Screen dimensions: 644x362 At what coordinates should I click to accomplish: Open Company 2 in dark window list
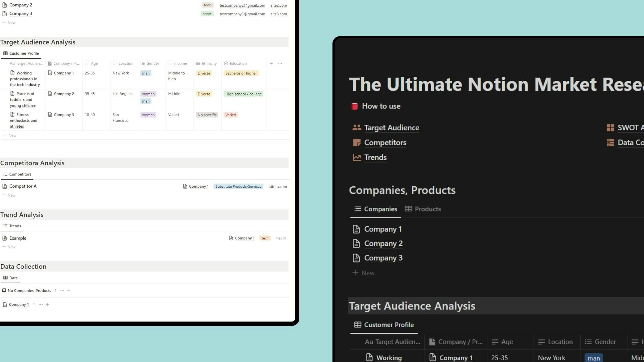(x=383, y=244)
